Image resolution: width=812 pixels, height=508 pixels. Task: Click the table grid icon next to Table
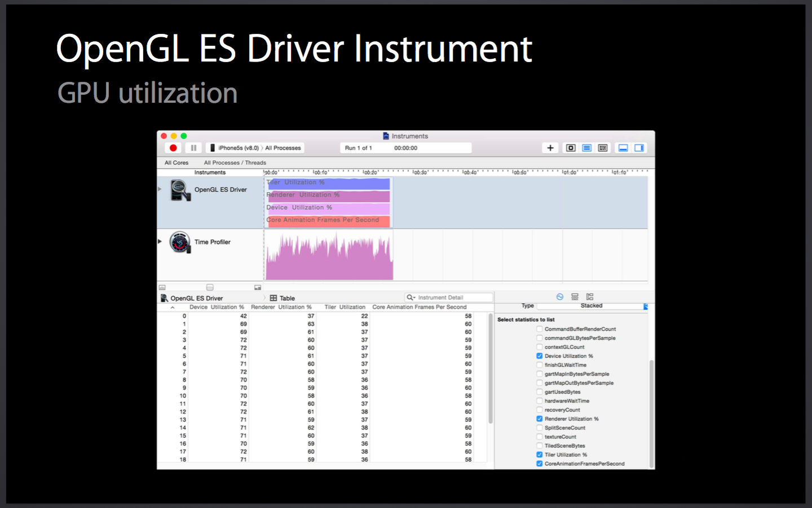(273, 298)
